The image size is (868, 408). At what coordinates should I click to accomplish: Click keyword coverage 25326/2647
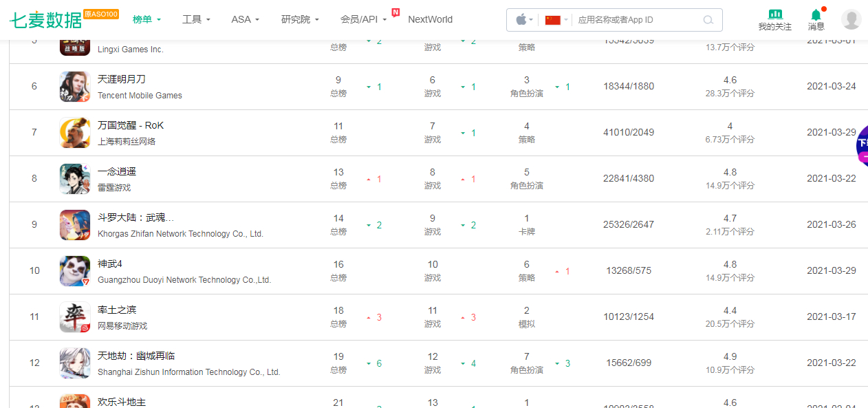pyautogui.click(x=629, y=224)
